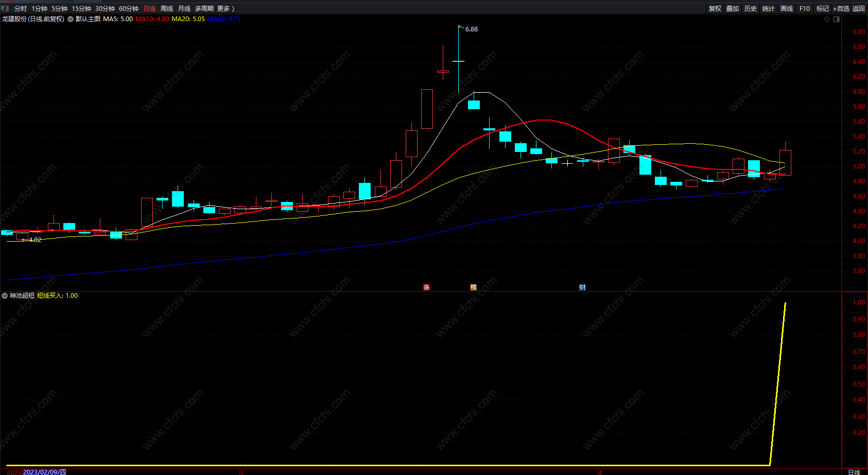Open the 画线 drawing tools

click(787, 9)
